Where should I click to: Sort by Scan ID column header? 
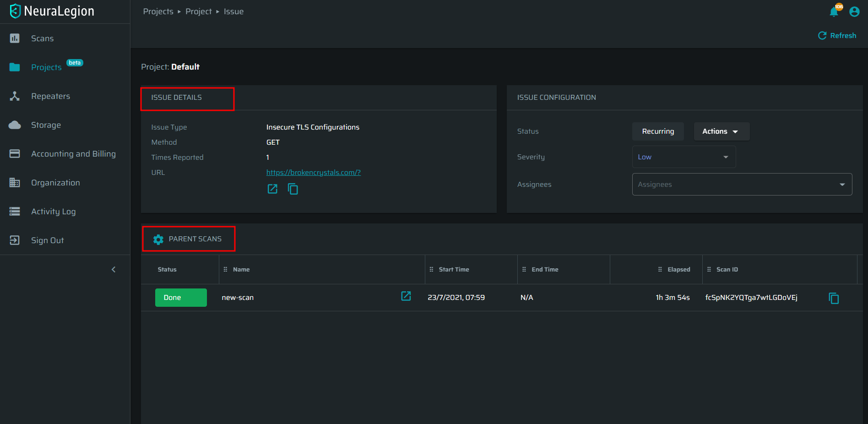pos(727,270)
